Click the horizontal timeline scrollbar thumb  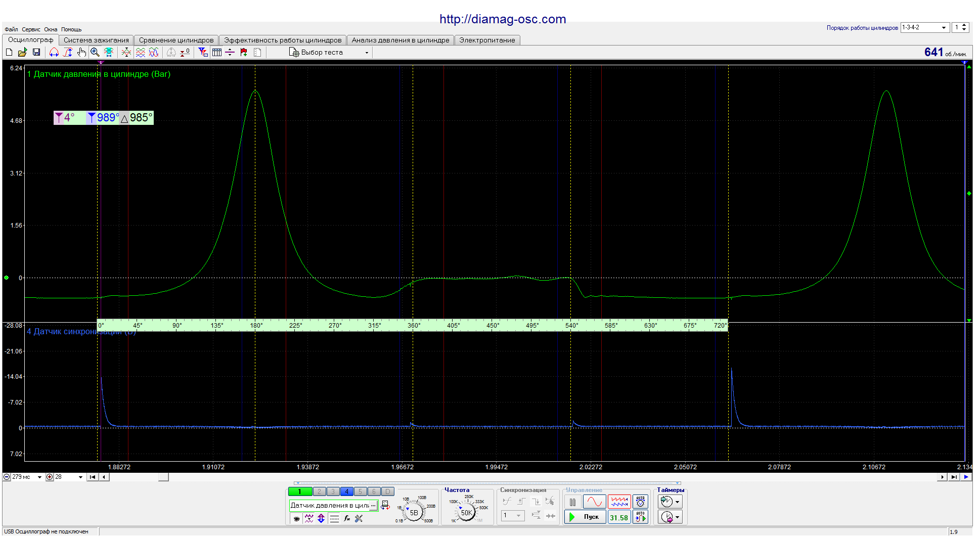click(163, 477)
